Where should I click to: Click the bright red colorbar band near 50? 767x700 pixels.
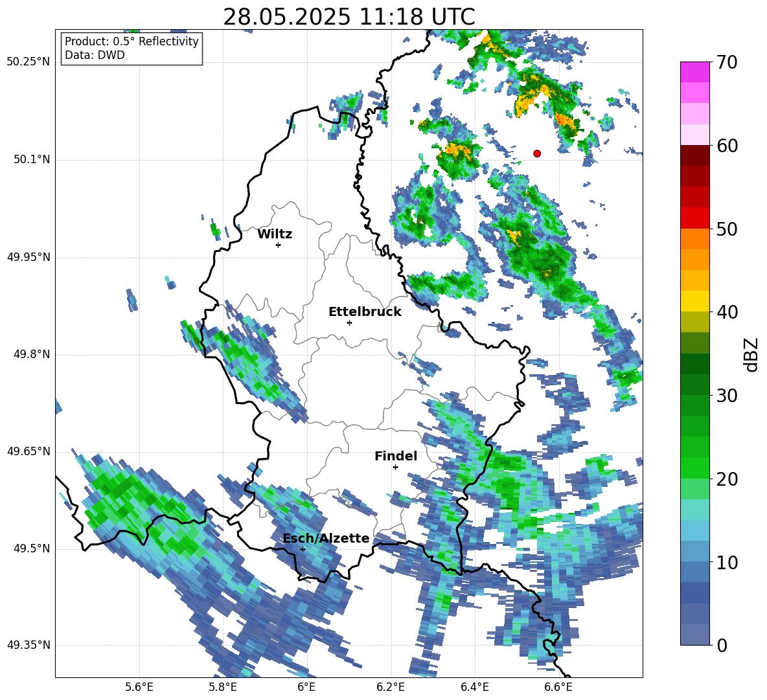[694, 218]
